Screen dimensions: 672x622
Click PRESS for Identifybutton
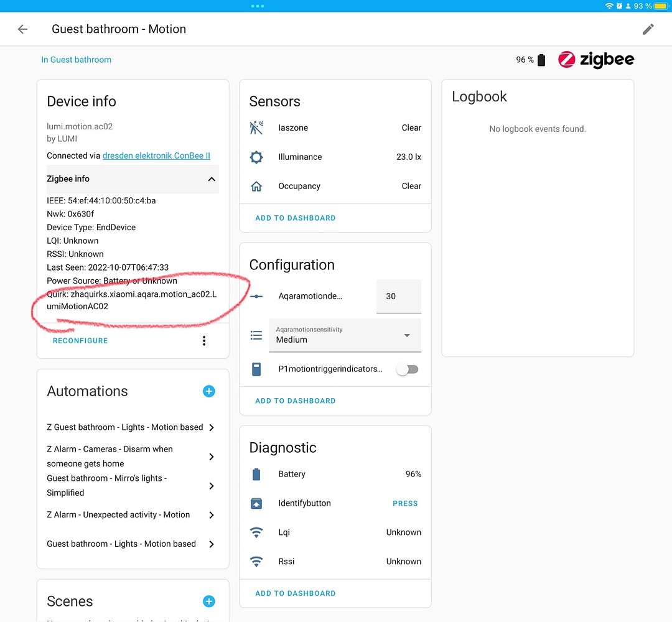pyautogui.click(x=405, y=503)
